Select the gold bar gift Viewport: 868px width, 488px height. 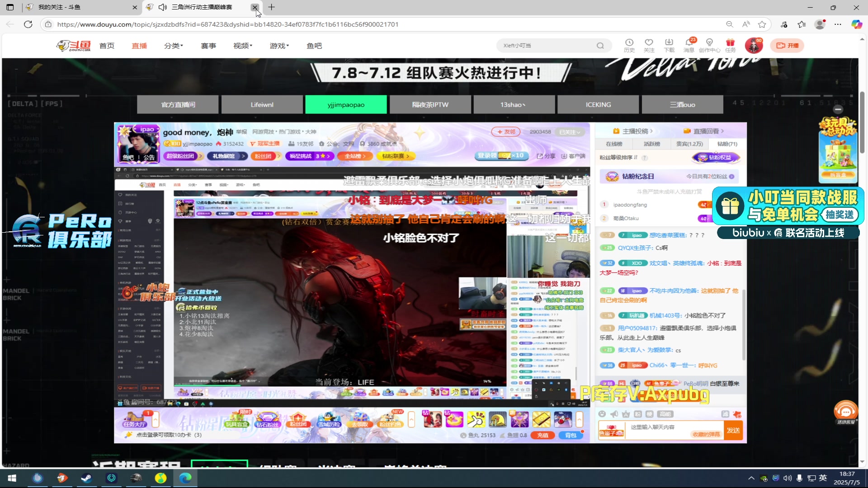(x=541, y=419)
